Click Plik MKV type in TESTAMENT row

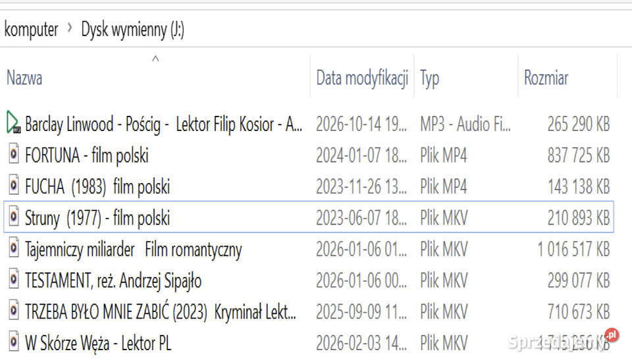444,281
